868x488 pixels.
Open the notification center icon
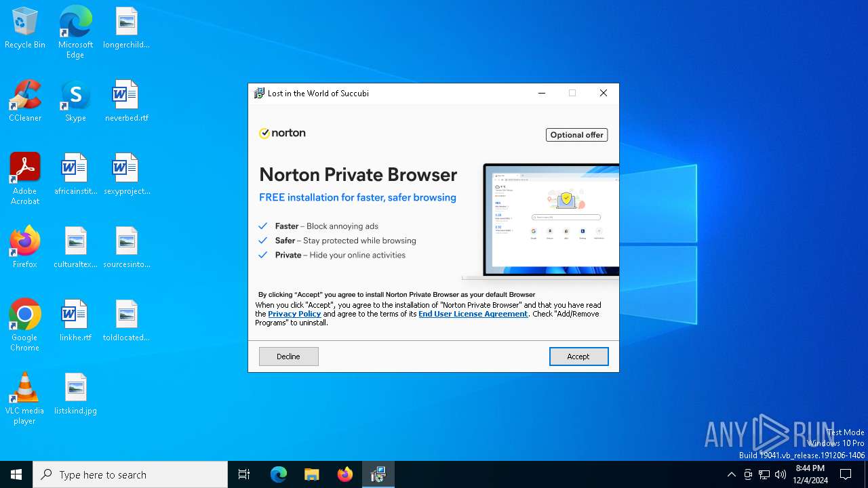pos(846,474)
